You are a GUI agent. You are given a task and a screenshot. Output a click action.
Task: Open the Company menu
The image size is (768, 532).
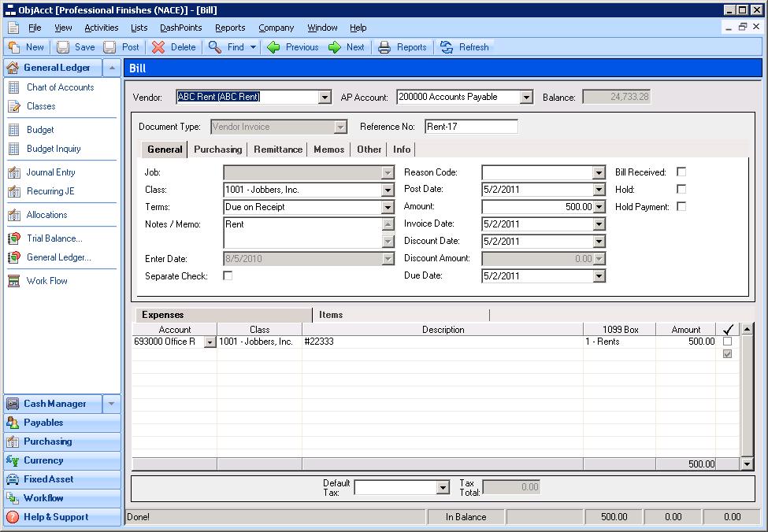click(276, 28)
